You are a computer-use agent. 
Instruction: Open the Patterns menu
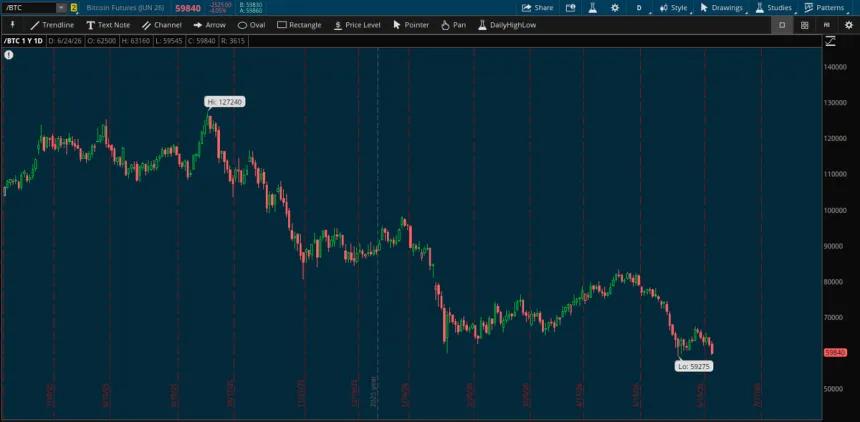[824, 8]
